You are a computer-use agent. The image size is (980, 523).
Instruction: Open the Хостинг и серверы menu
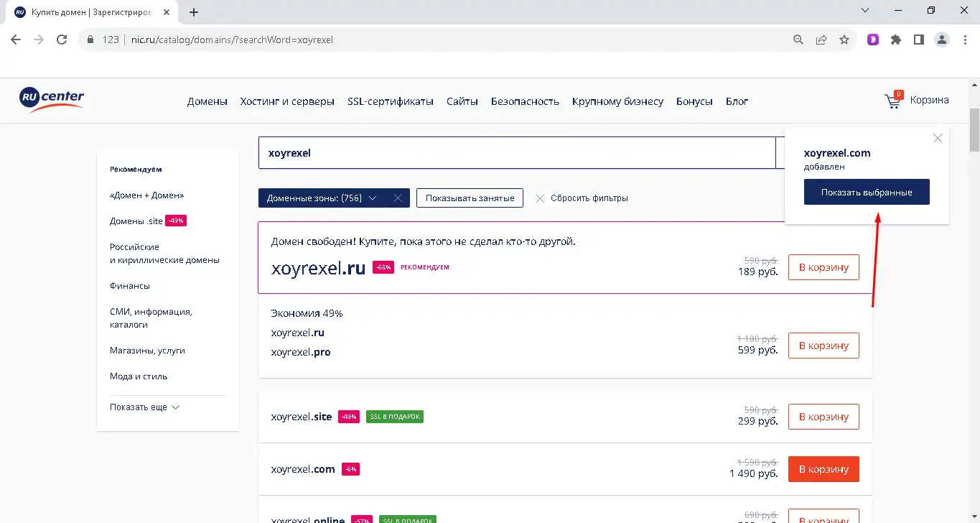[287, 101]
